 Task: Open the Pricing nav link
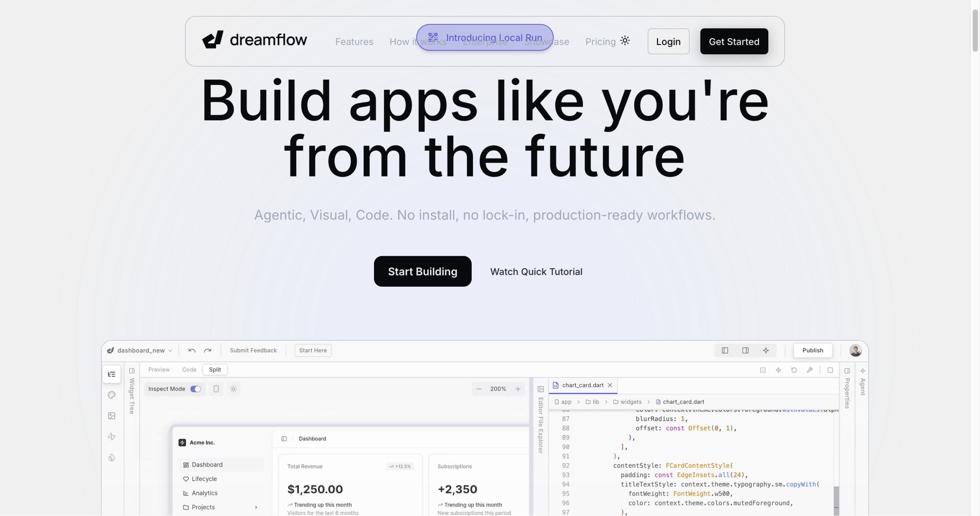[600, 41]
